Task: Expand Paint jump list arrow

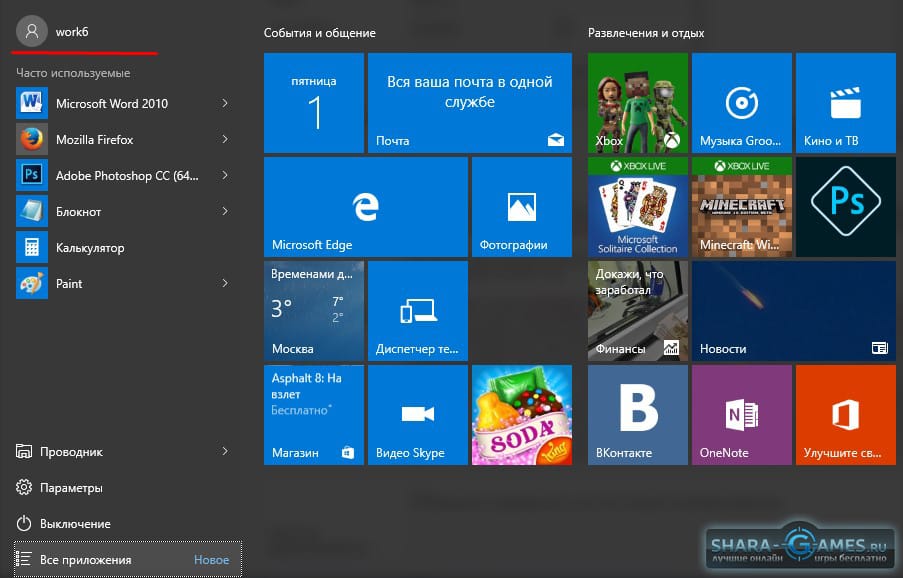Action: point(225,283)
